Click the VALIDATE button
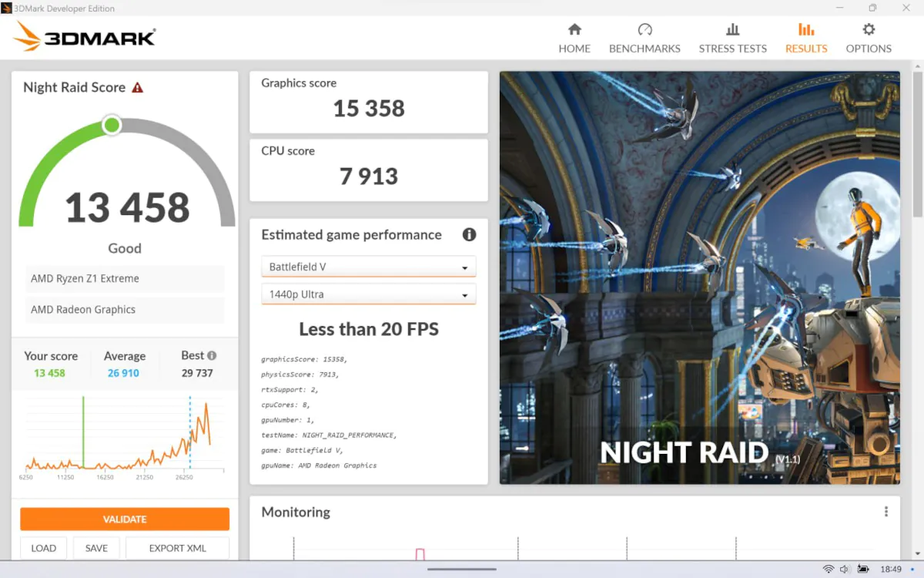This screenshot has width=924, height=578. coord(125,519)
